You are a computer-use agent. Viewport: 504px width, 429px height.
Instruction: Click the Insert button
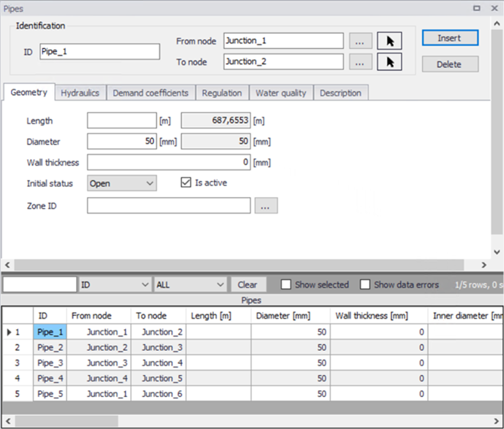pos(450,38)
